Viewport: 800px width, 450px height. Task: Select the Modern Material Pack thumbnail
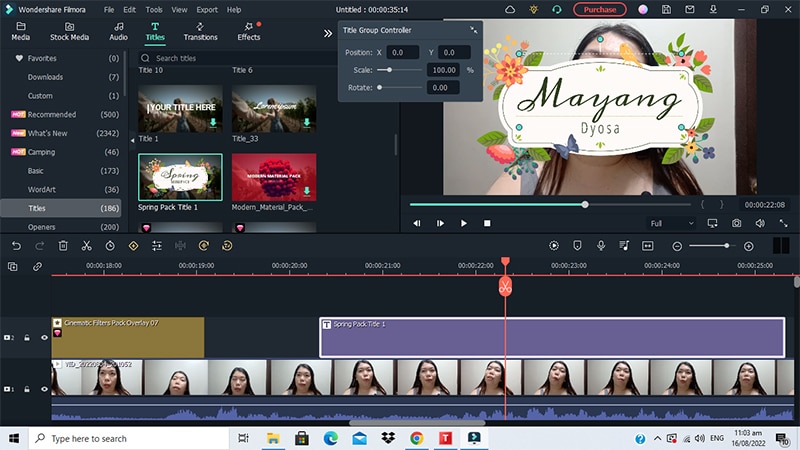point(274,177)
